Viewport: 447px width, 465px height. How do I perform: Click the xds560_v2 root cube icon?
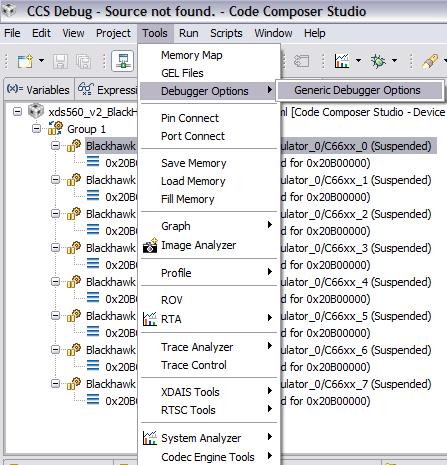(36, 111)
